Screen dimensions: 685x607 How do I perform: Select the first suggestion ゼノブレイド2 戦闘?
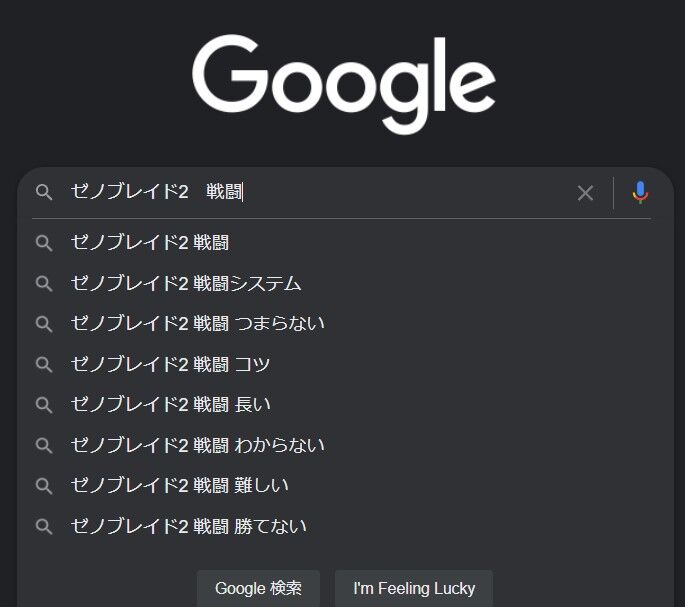(345, 243)
